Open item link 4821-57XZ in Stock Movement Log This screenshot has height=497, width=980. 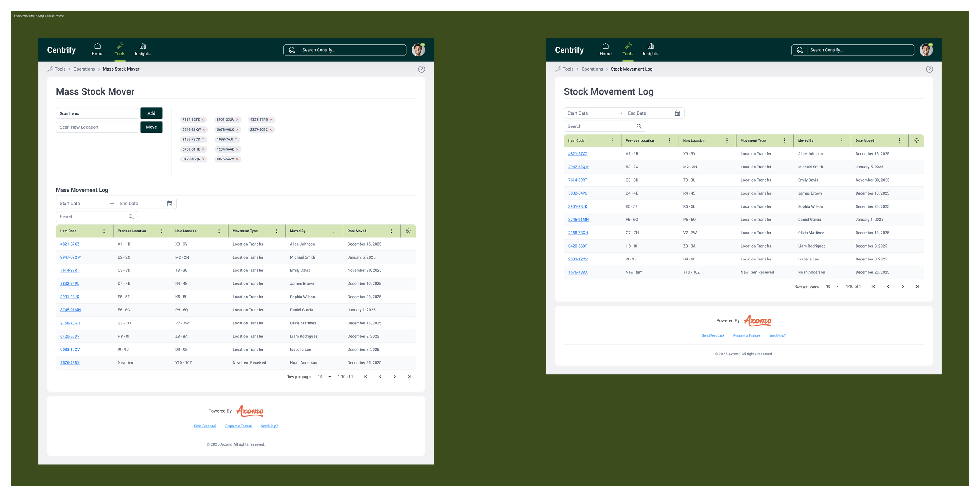(578, 154)
